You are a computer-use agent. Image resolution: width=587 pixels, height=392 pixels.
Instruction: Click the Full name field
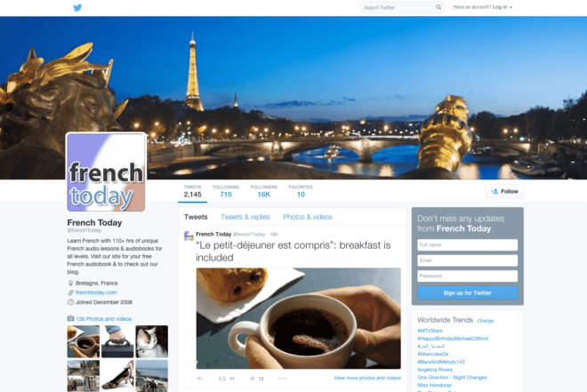tap(467, 245)
